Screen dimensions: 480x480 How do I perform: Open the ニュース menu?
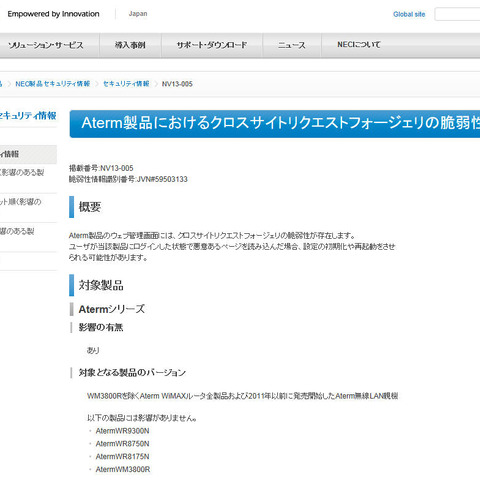point(292,45)
